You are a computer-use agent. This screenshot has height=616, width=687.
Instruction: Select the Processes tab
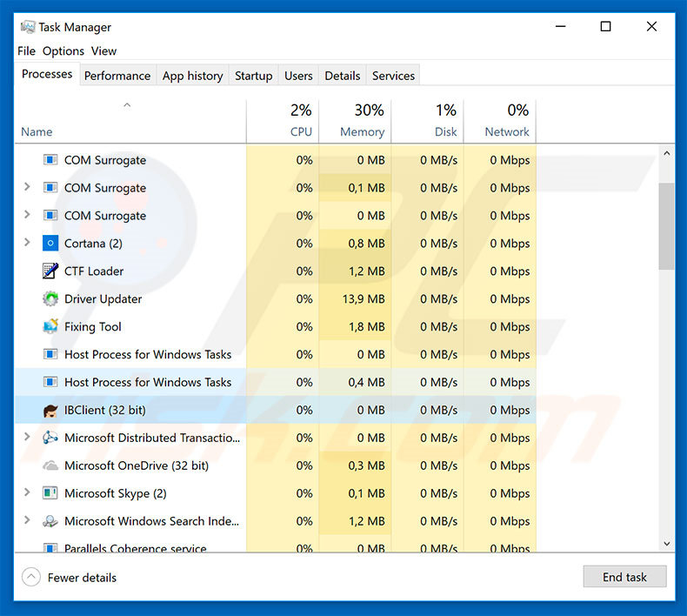(47, 74)
